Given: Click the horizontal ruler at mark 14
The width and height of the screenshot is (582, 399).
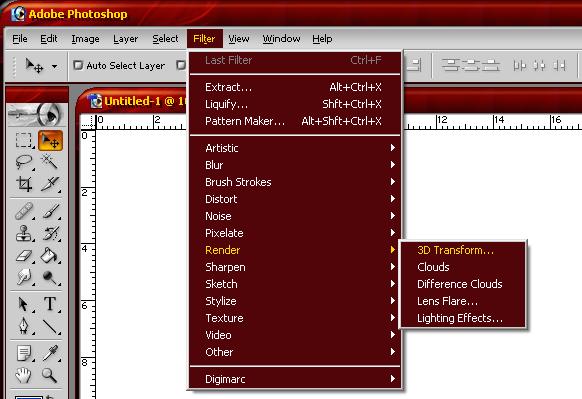Looking at the screenshot, I should [499, 120].
